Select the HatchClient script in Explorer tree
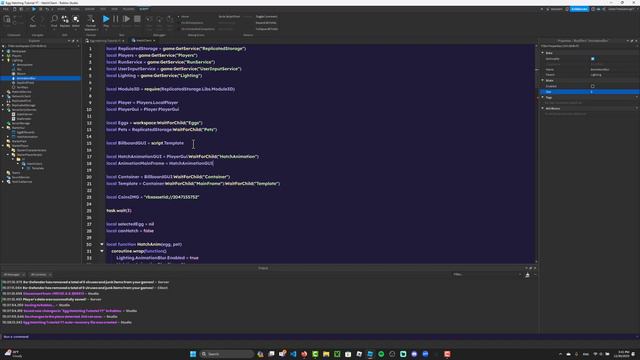The width and height of the screenshot is (640, 360). click(34, 164)
